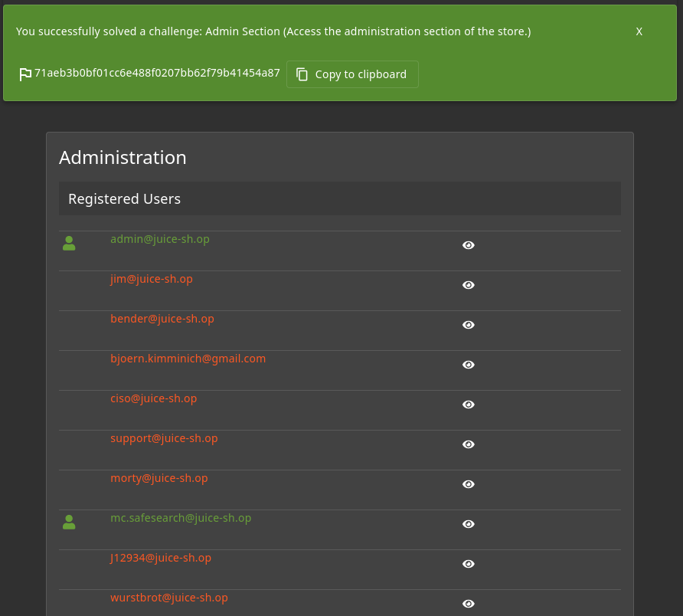Click Copy to clipboard button

(x=352, y=74)
